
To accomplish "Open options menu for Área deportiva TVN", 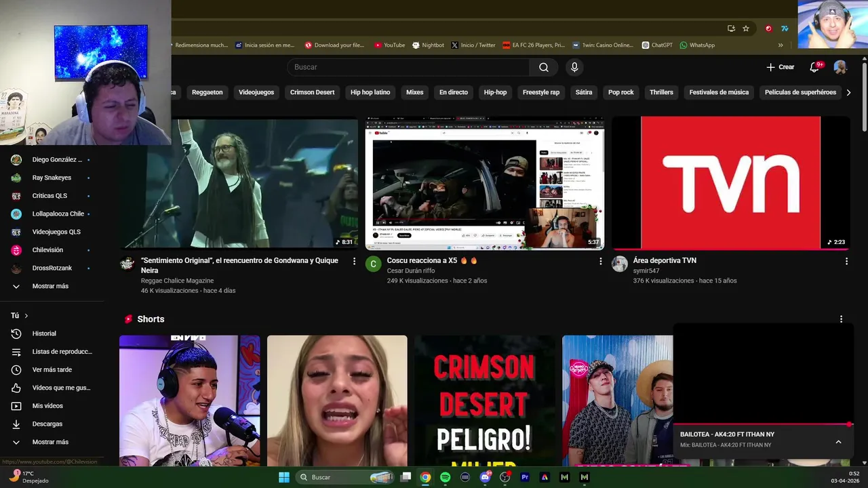I will (846, 261).
